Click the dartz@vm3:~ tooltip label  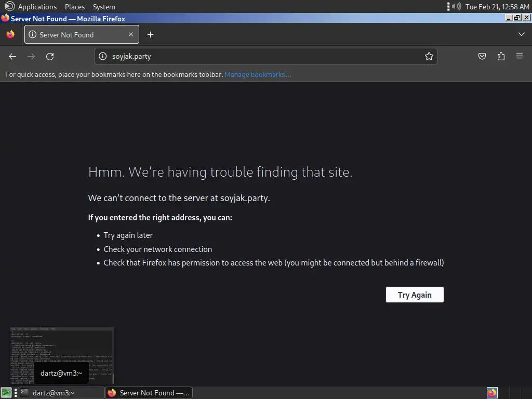coord(61,373)
